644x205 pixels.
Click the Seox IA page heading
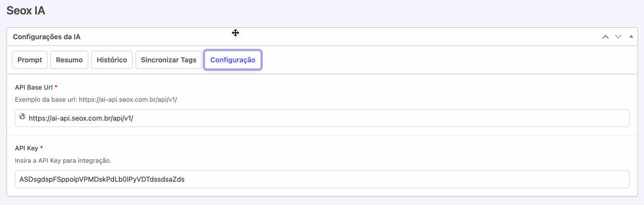26,10
